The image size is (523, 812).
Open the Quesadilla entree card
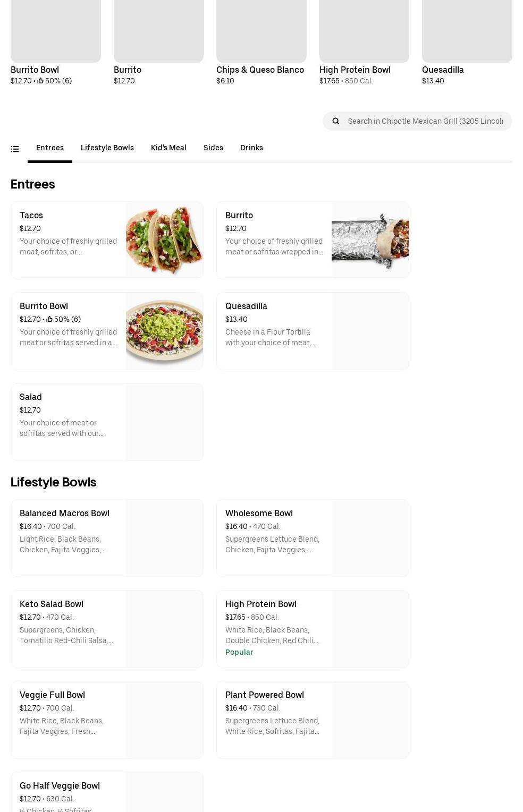click(x=313, y=331)
